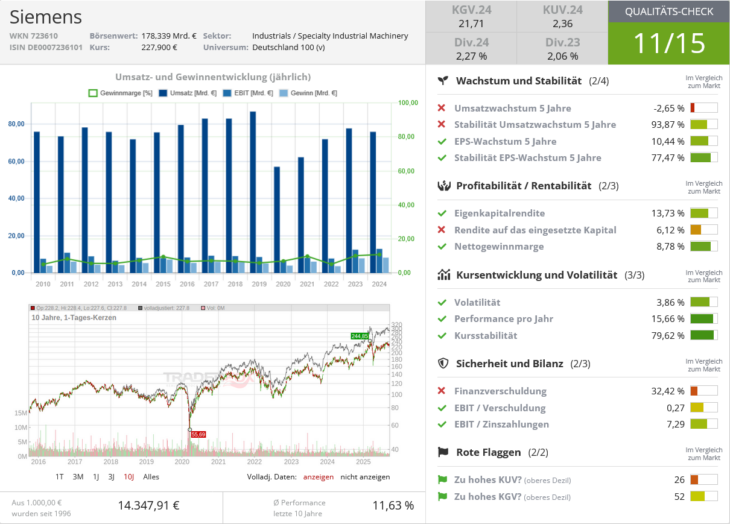
Task: Click red X beside Rendite auf eingesetzte Kapital
Action: 441,230
